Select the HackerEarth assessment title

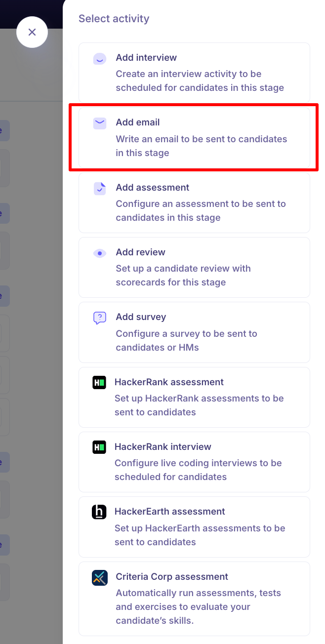tap(170, 512)
